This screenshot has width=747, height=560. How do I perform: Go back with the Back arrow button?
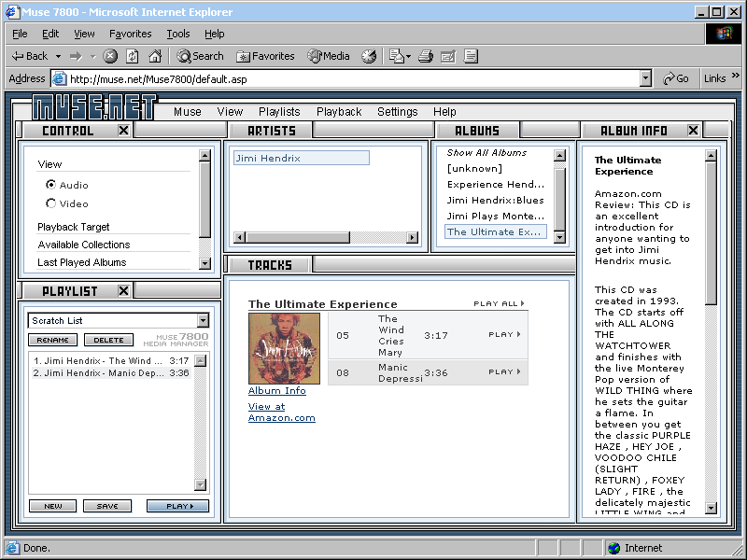click(30, 56)
